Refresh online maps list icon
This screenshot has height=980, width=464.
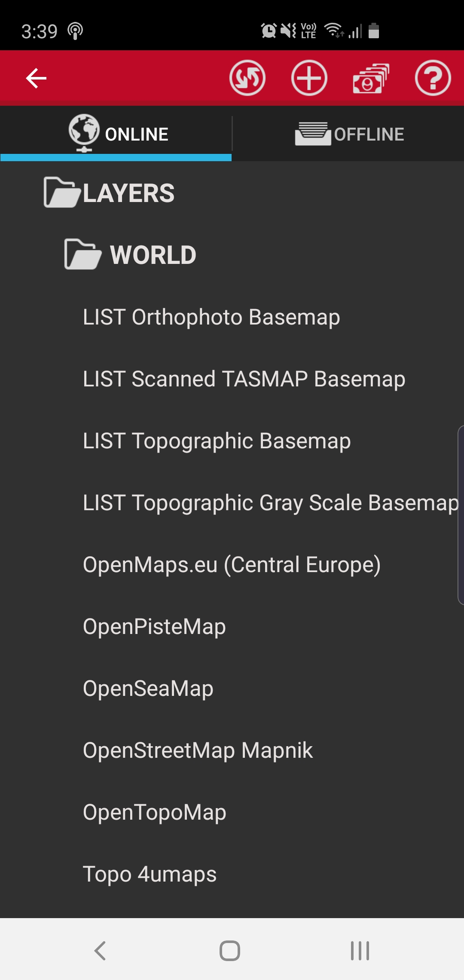[x=247, y=78]
